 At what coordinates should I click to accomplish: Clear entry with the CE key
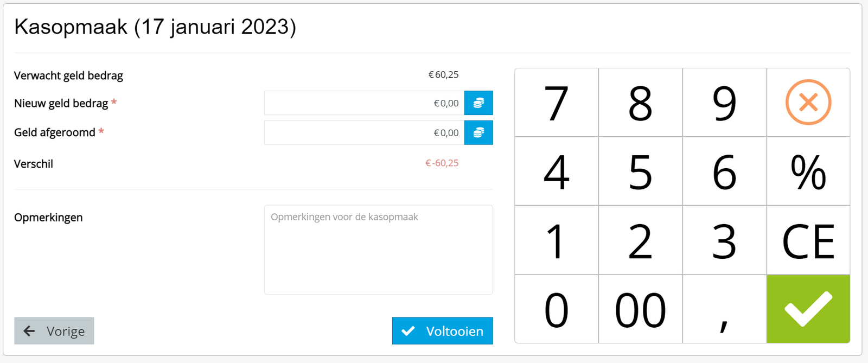[x=808, y=240]
